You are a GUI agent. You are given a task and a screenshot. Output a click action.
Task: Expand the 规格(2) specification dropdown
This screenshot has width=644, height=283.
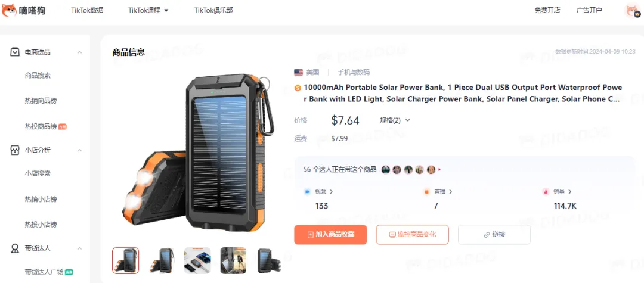(395, 120)
